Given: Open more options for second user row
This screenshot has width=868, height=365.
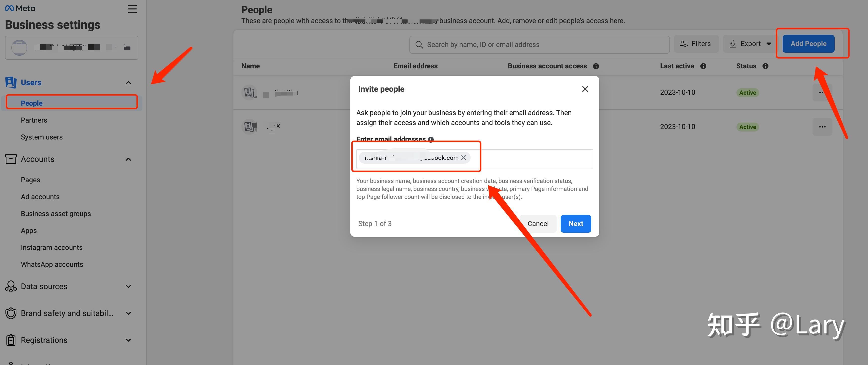Looking at the screenshot, I should pyautogui.click(x=822, y=127).
